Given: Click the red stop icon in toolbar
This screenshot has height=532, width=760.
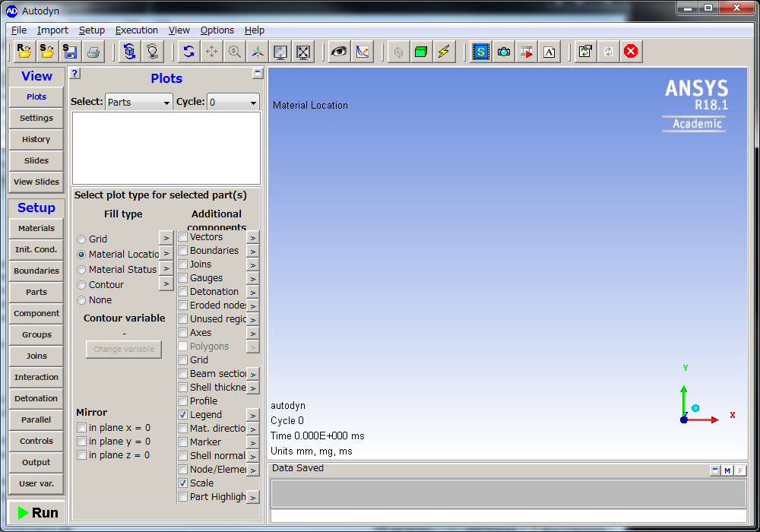Looking at the screenshot, I should (x=631, y=52).
